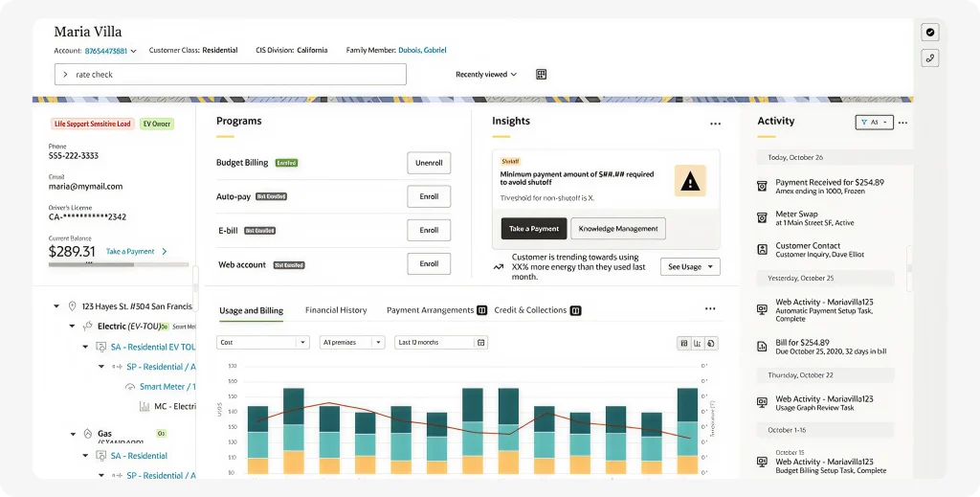The width and height of the screenshot is (980, 497).
Task: Click the Credit & Collections tab count badge
Action: coord(575,310)
